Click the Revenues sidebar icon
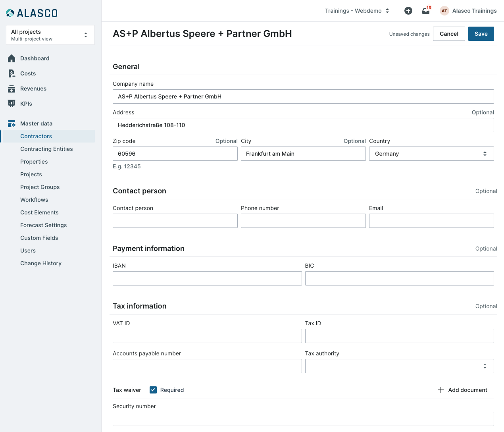This screenshot has width=504, height=432. point(12,89)
